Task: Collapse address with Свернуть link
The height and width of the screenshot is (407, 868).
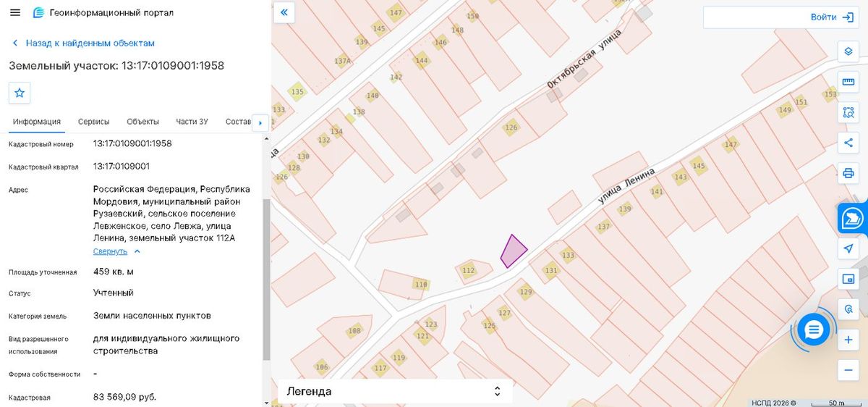Action: pyautogui.click(x=116, y=251)
